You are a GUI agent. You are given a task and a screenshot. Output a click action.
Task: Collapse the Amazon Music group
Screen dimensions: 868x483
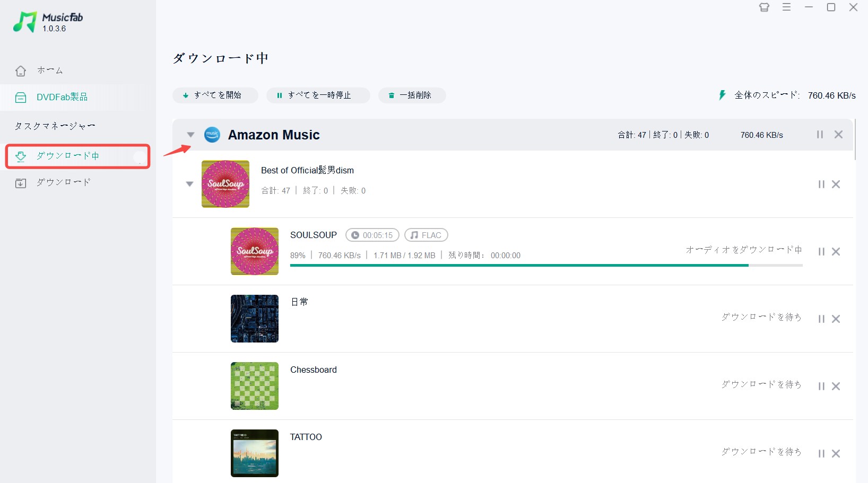[190, 135]
